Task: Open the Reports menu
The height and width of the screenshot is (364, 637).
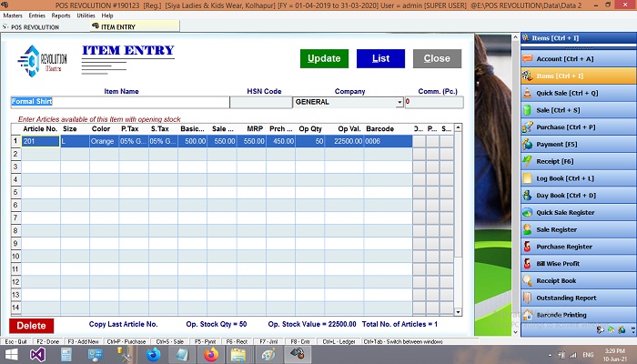Action: point(61,15)
